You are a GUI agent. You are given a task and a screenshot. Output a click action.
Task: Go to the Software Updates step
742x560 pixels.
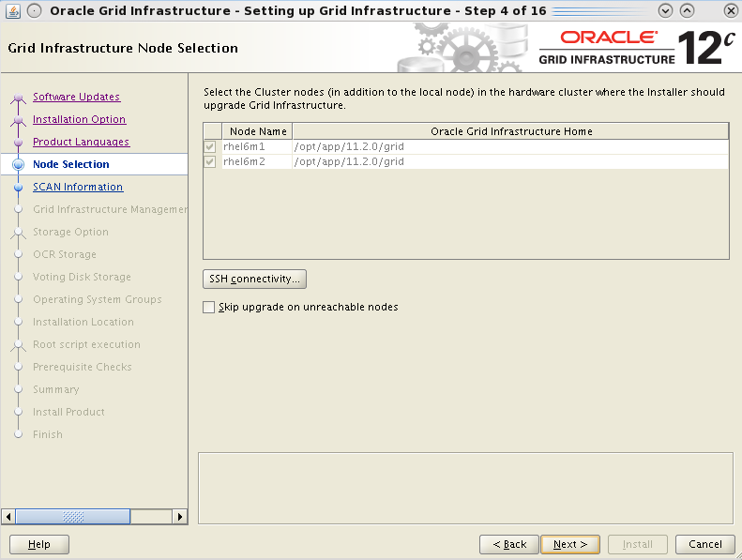coord(76,97)
